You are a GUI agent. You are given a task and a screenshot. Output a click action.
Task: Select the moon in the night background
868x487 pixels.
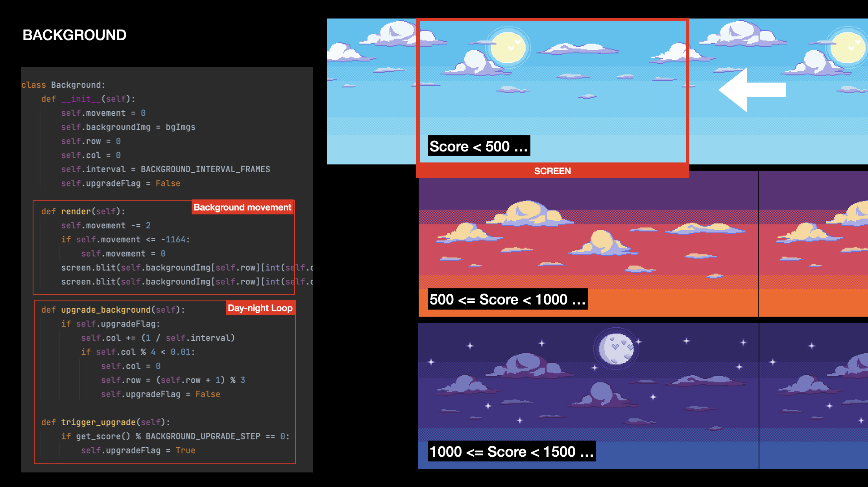tap(615, 348)
